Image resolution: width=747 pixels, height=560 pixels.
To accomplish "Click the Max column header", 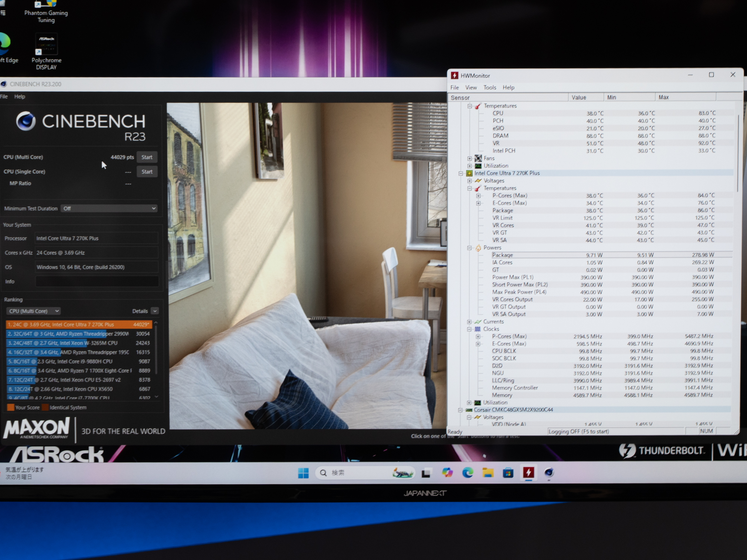I will tap(686, 97).
